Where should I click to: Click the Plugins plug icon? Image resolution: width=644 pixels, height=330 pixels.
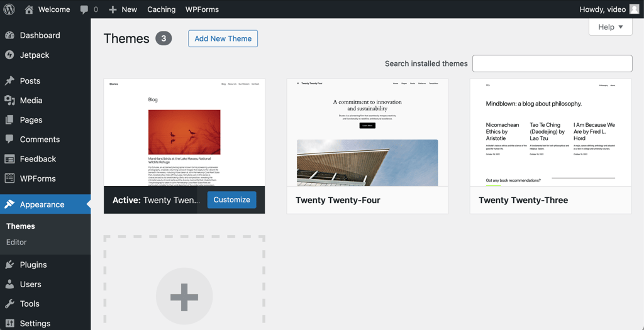9,265
